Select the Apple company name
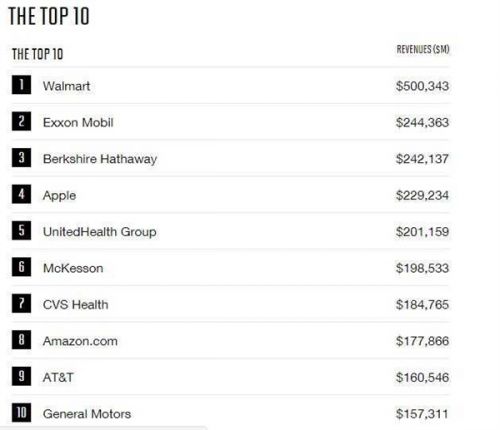The height and width of the screenshot is (430, 500). (59, 196)
